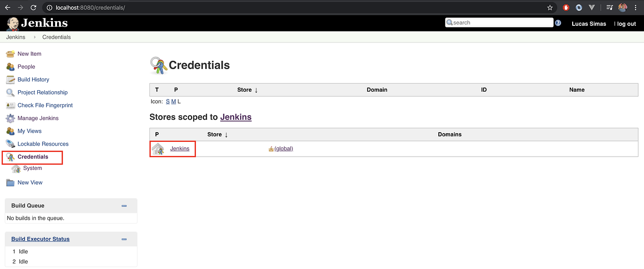Collapse the Build Executor Status panel

coord(124,239)
